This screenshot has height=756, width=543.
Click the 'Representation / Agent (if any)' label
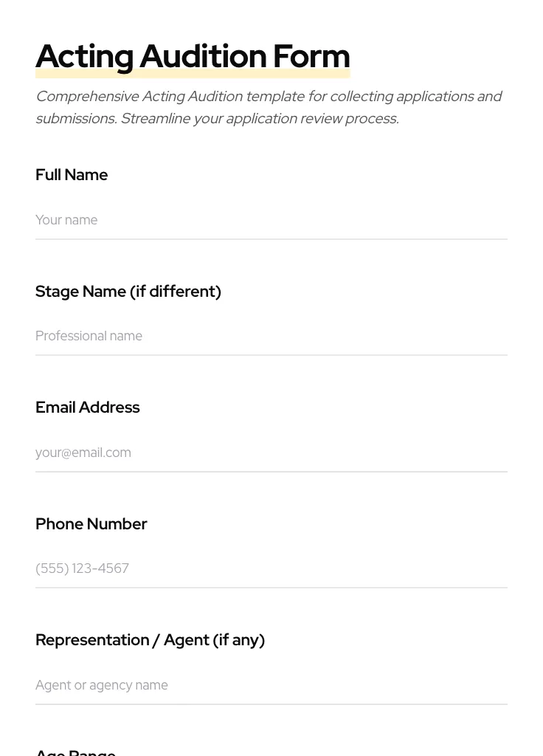[x=150, y=640]
